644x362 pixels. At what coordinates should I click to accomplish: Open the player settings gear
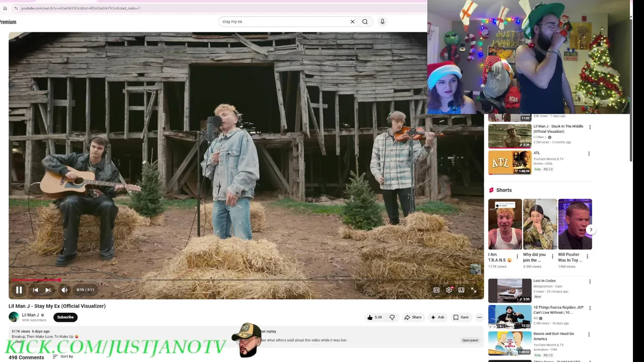tap(449, 290)
